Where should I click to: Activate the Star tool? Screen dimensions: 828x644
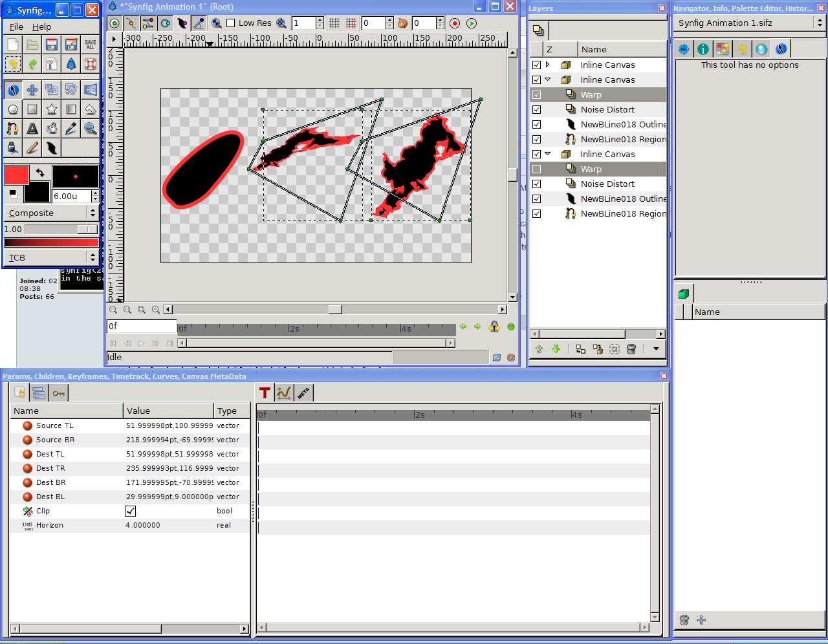(51, 109)
